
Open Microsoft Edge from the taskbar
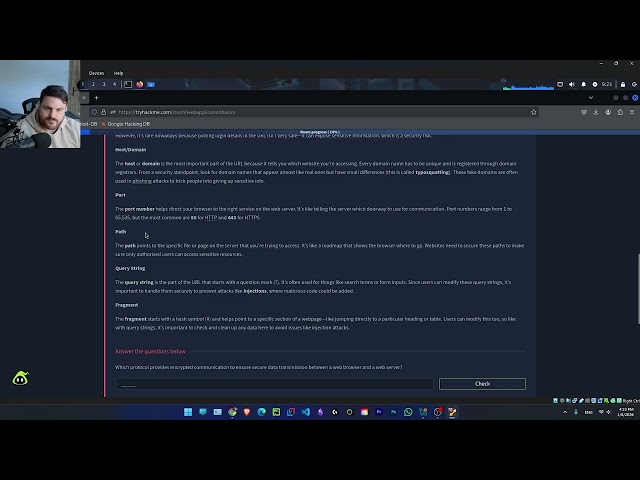tap(262, 412)
